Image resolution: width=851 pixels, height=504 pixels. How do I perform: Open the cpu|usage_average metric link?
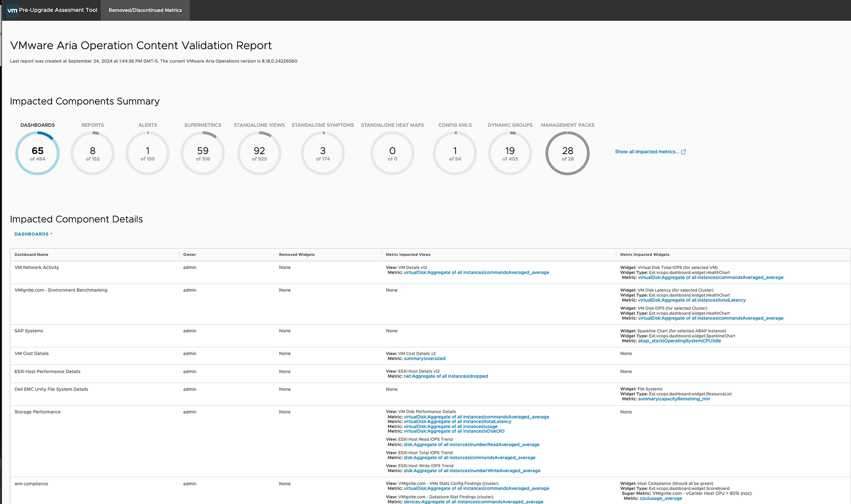pyautogui.click(x=661, y=499)
